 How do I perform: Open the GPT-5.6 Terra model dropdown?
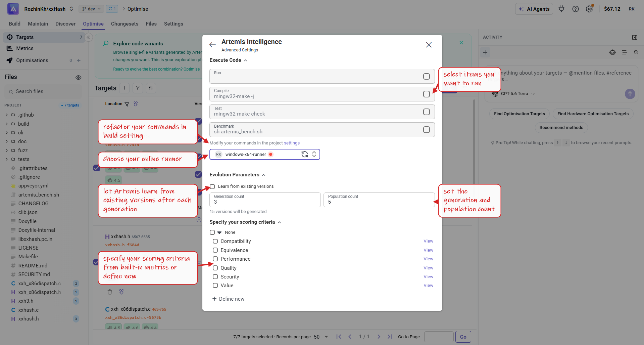tap(513, 94)
